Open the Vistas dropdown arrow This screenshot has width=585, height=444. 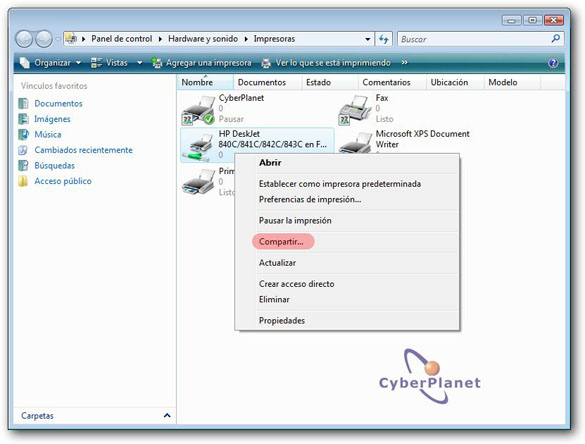point(140,63)
